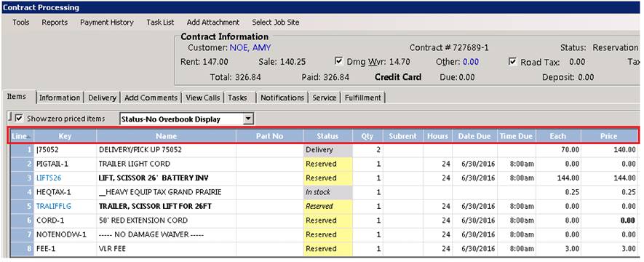Click the VLR FEE name cell
Image resolution: width=644 pixels, height=262 pixels.
point(167,248)
